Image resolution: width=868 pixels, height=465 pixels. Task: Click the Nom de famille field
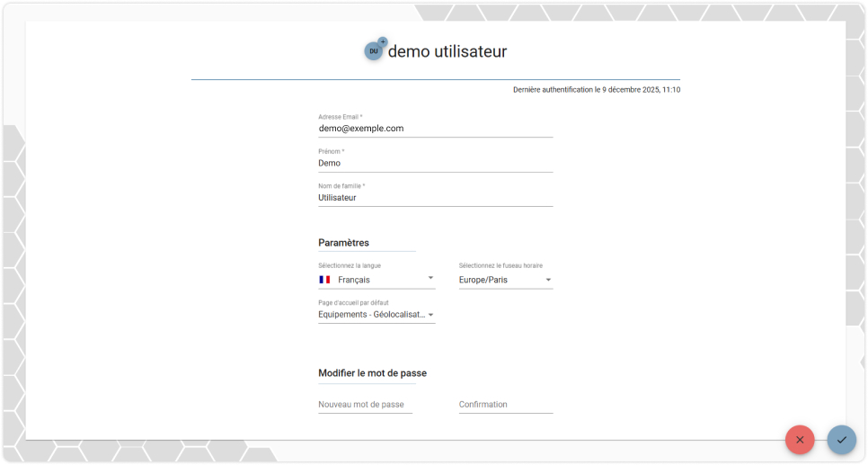tap(435, 198)
